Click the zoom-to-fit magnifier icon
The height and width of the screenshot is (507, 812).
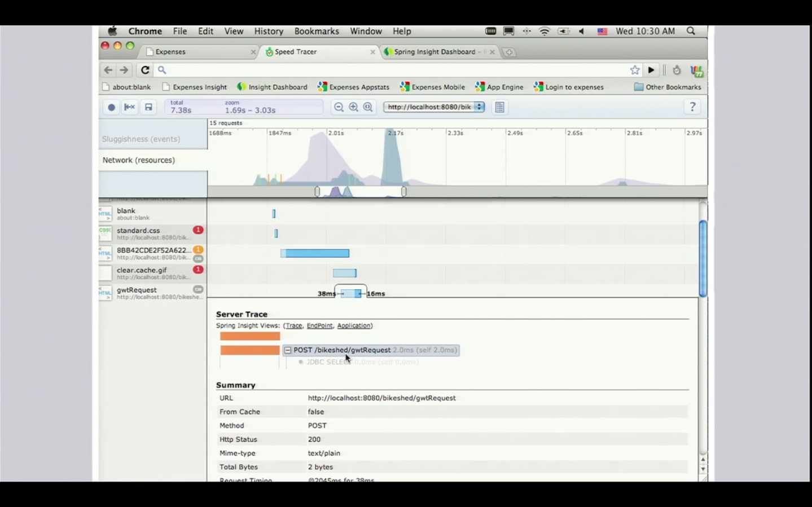[368, 107]
